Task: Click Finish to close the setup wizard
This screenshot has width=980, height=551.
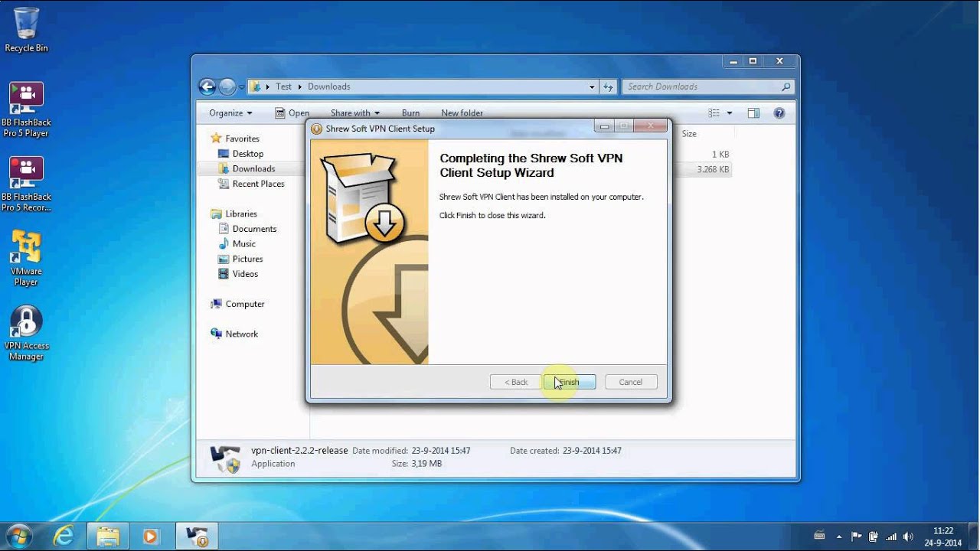Action: coord(570,382)
